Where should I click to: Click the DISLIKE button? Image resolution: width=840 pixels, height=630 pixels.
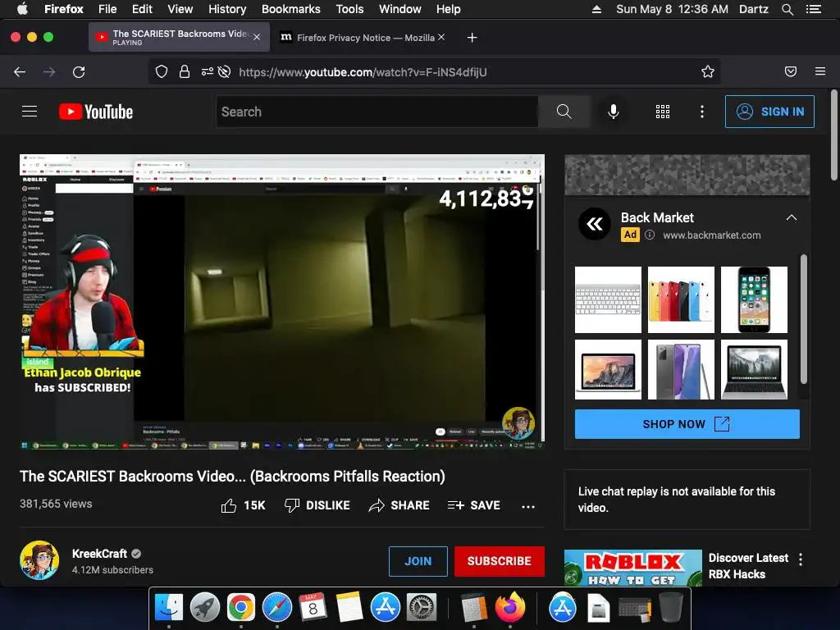[x=317, y=505]
